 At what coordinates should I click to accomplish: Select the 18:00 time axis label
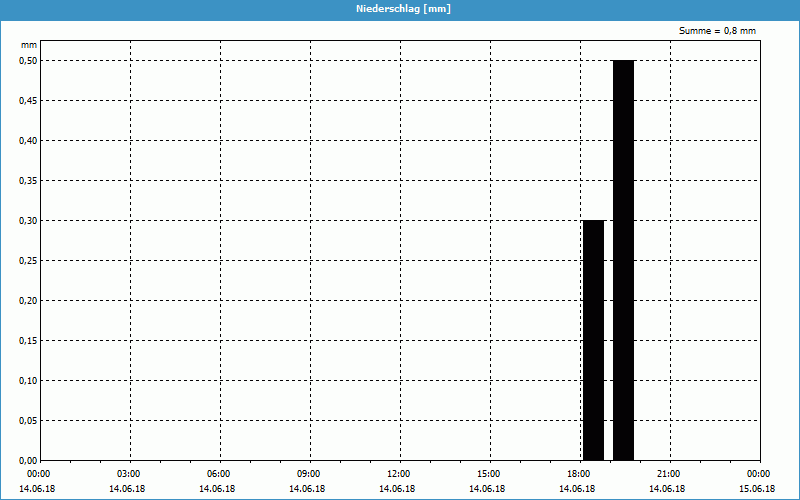578,474
